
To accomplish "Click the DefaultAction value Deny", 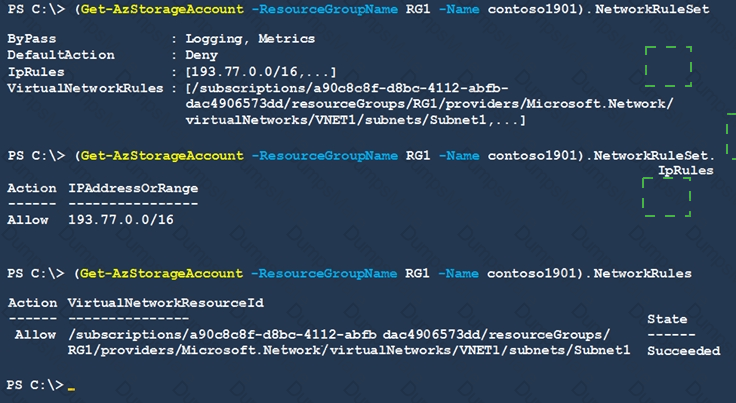I will tap(201, 55).
